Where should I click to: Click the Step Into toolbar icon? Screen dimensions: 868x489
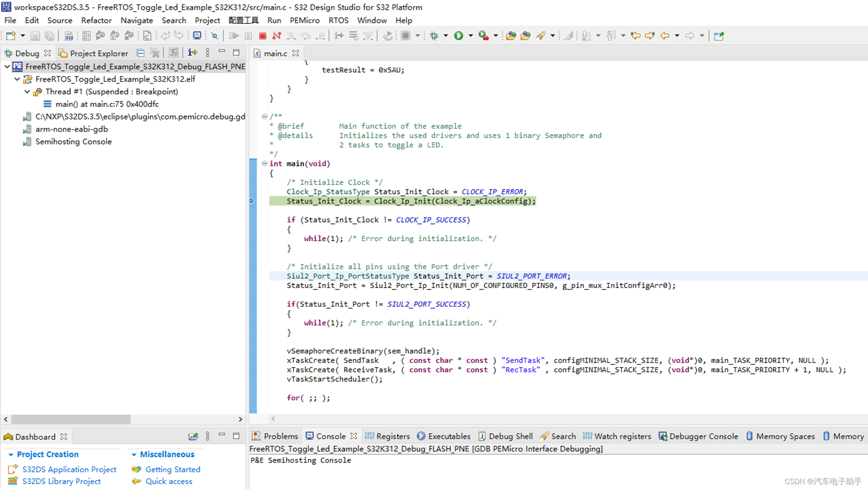(x=291, y=36)
